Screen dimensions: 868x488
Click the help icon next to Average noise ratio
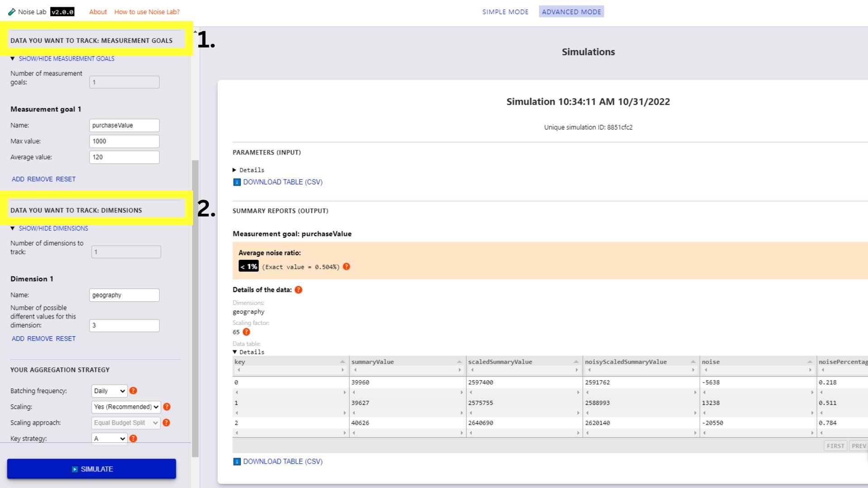[x=346, y=266]
